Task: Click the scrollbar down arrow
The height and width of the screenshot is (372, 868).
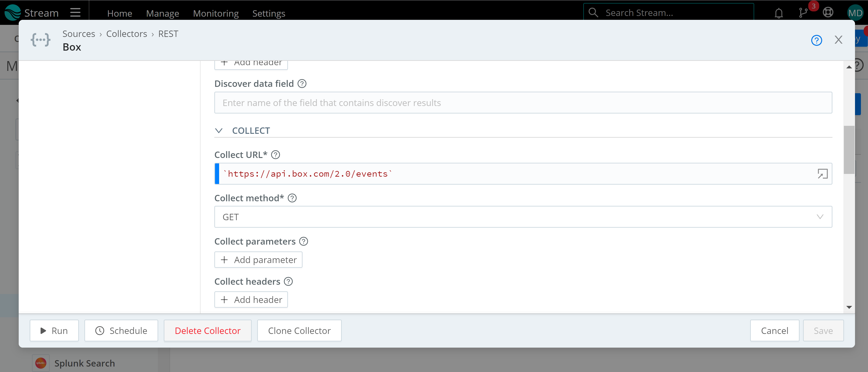Action: pyautogui.click(x=849, y=307)
